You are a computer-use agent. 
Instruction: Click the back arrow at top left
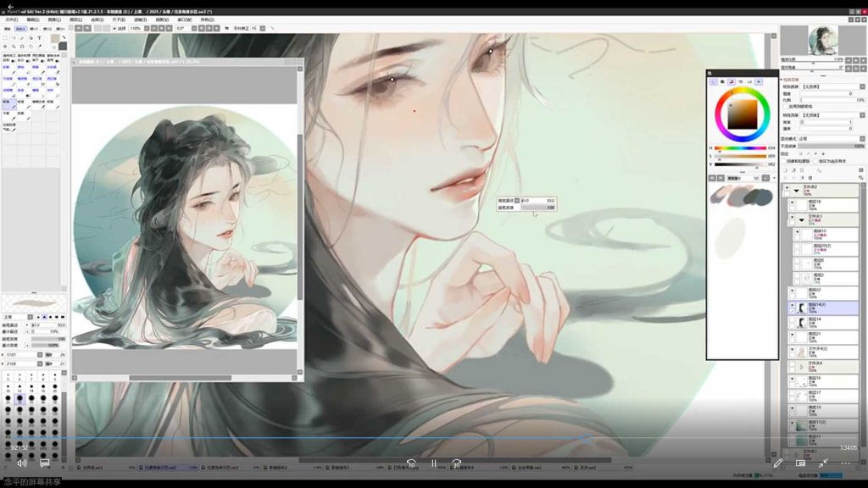[11, 6]
